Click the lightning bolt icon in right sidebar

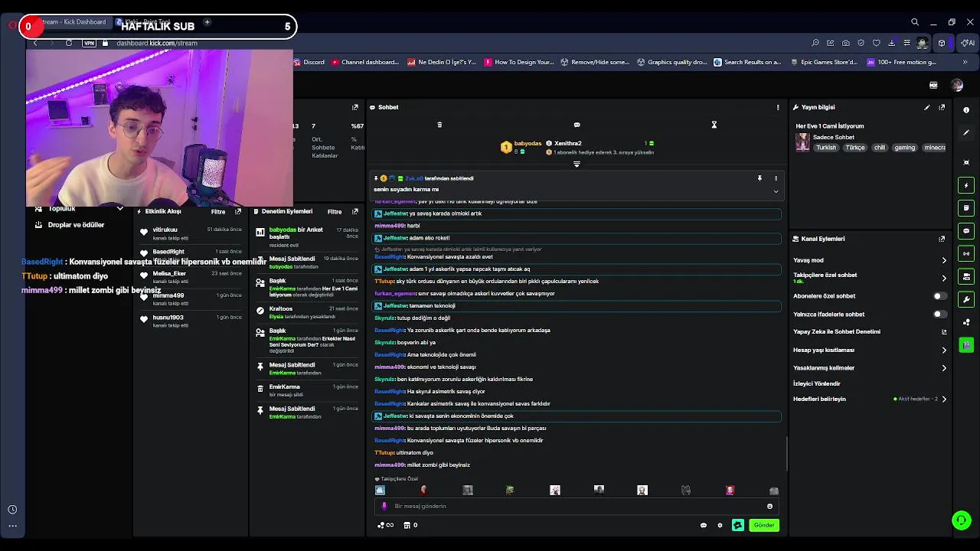(x=966, y=185)
